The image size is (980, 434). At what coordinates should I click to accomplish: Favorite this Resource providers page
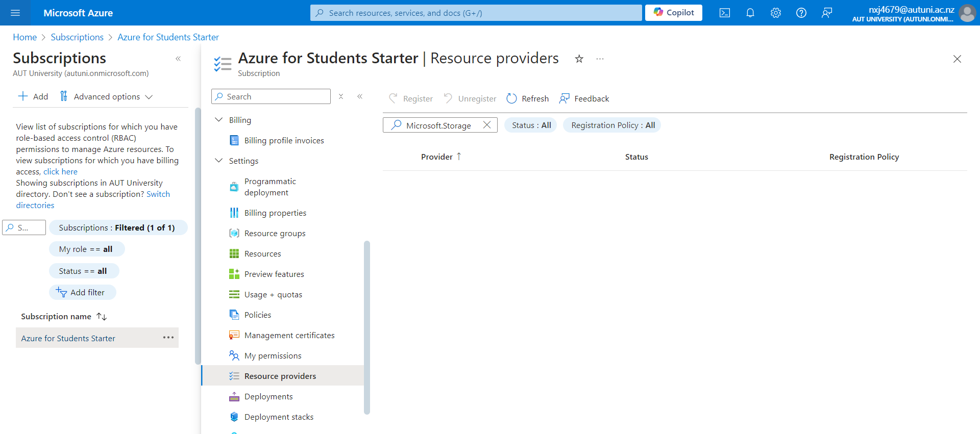(579, 59)
